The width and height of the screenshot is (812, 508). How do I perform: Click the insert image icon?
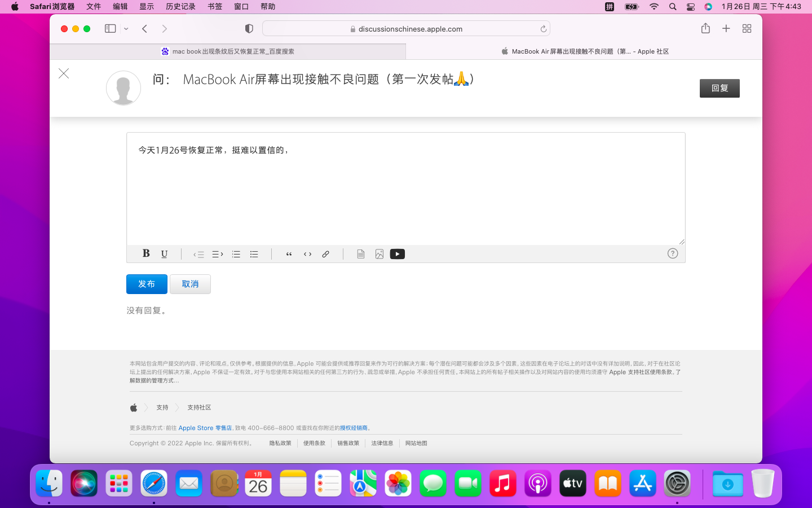coord(379,254)
